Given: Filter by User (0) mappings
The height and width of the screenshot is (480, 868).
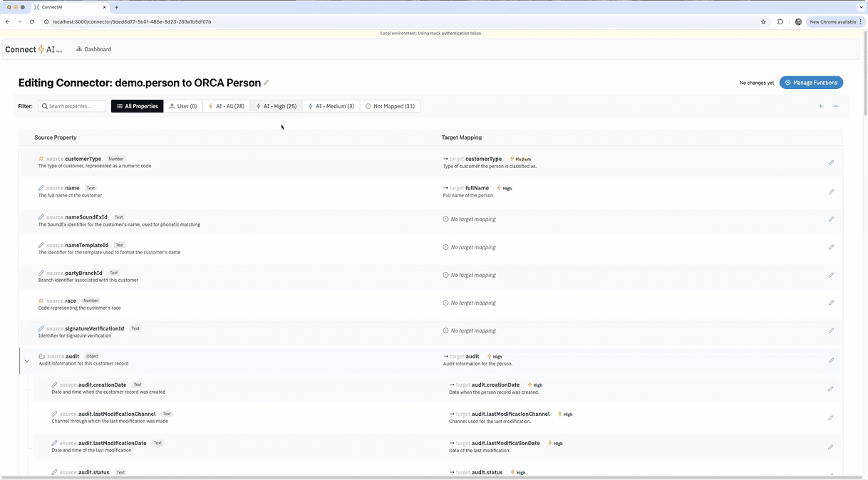Looking at the screenshot, I should click(x=183, y=106).
